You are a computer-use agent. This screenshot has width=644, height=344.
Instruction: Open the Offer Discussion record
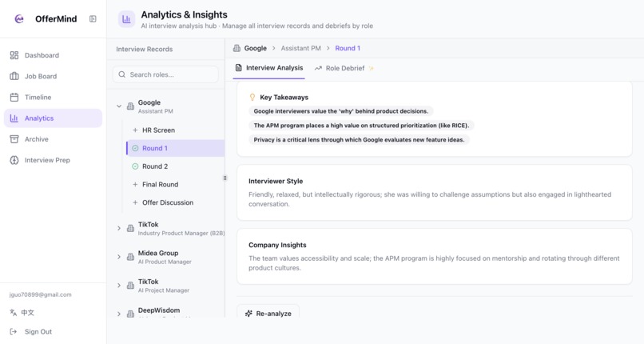tap(175, 202)
